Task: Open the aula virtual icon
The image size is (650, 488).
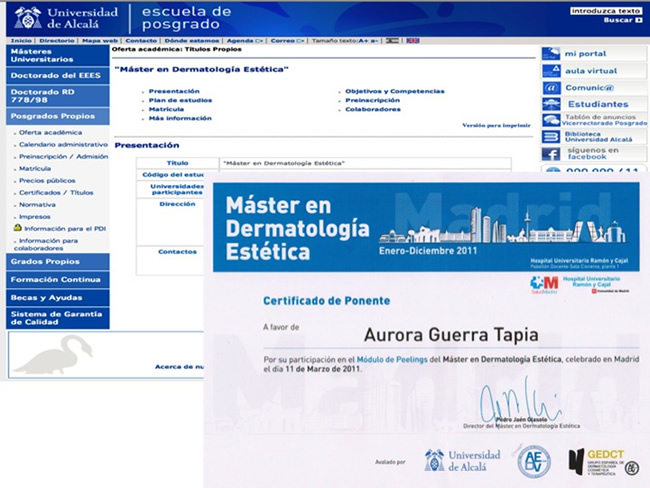Action: [x=551, y=71]
